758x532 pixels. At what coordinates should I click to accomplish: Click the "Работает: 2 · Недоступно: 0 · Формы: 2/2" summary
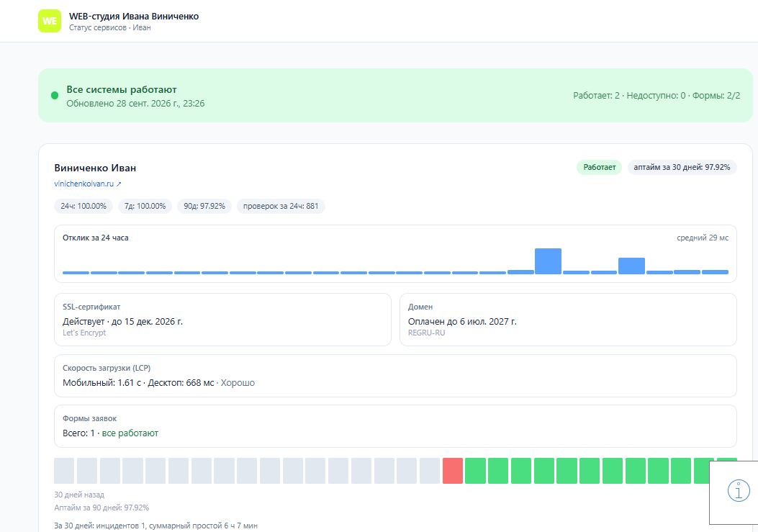[x=657, y=96]
